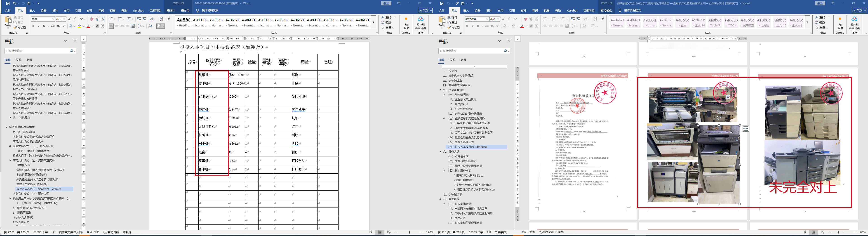The height and width of the screenshot is (236, 868).
Task: Click 共享 button in right Word window
Action: pos(859,10)
